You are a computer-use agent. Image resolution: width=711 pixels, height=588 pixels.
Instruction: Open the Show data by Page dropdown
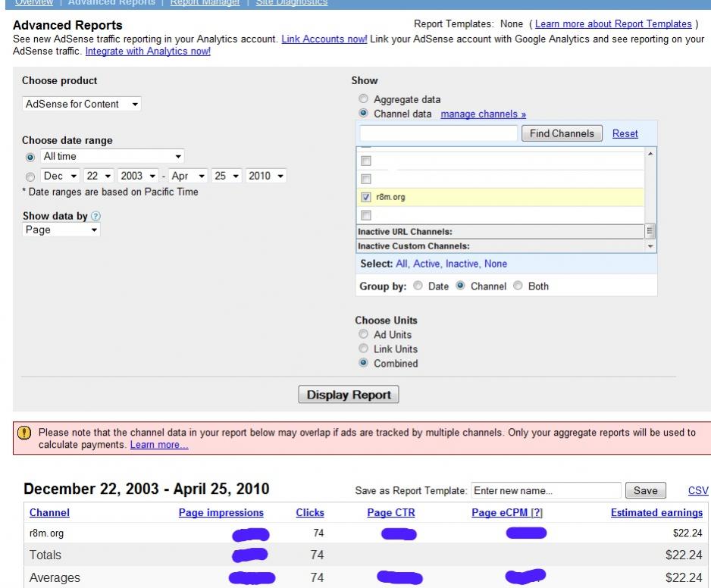pos(61,230)
